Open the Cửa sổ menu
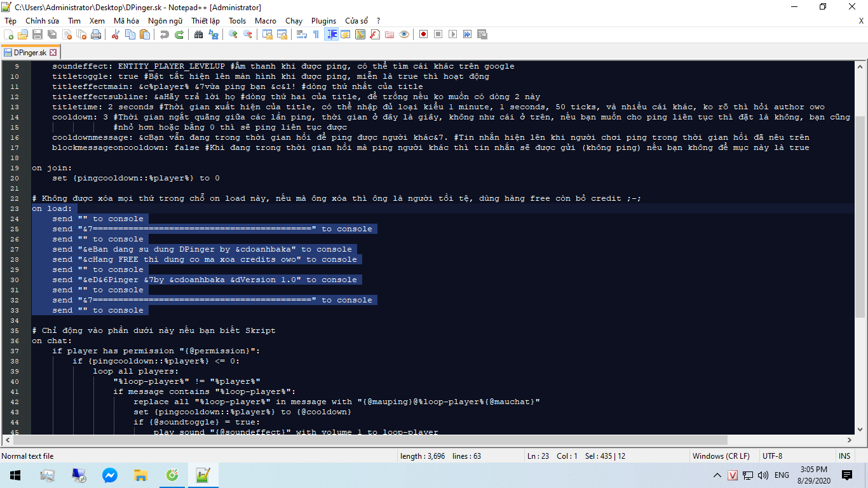 pos(356,21)
